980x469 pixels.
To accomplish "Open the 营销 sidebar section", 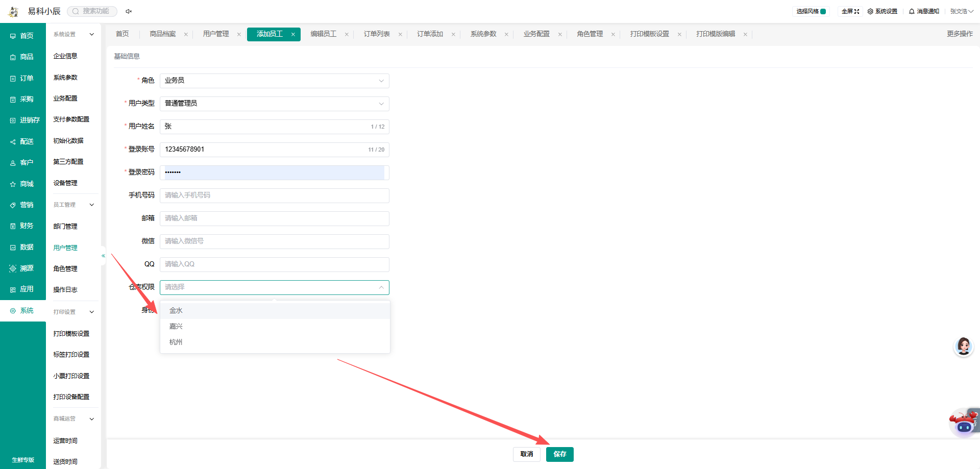I will [x=23, y=205].
